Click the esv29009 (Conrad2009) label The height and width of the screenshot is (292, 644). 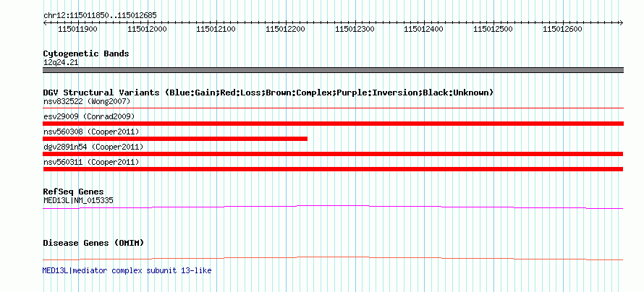(x=89, y=116)
